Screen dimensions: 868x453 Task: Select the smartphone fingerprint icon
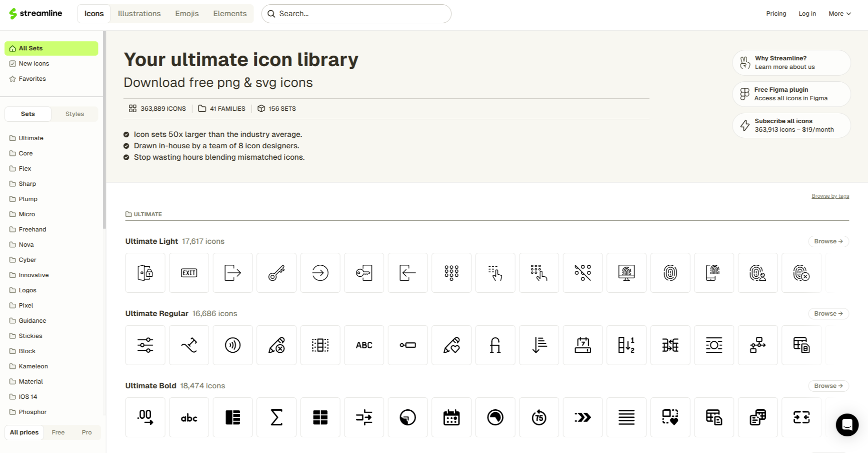[714, 273]
